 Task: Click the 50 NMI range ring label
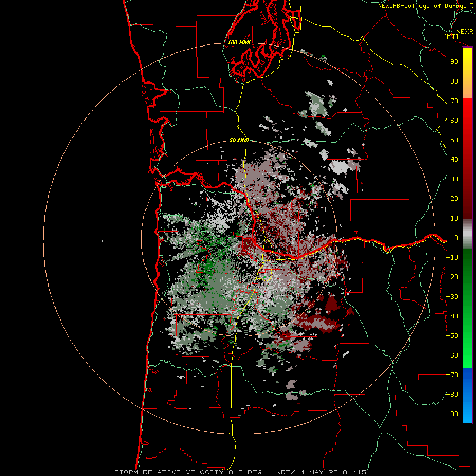[x=239, y=140]
